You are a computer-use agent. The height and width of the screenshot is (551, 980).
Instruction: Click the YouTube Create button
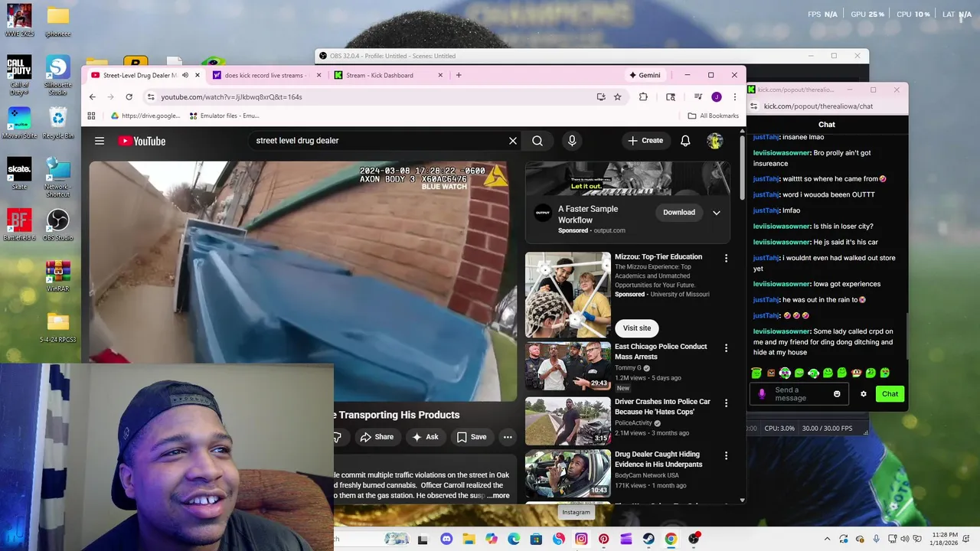tap(645, 141)
